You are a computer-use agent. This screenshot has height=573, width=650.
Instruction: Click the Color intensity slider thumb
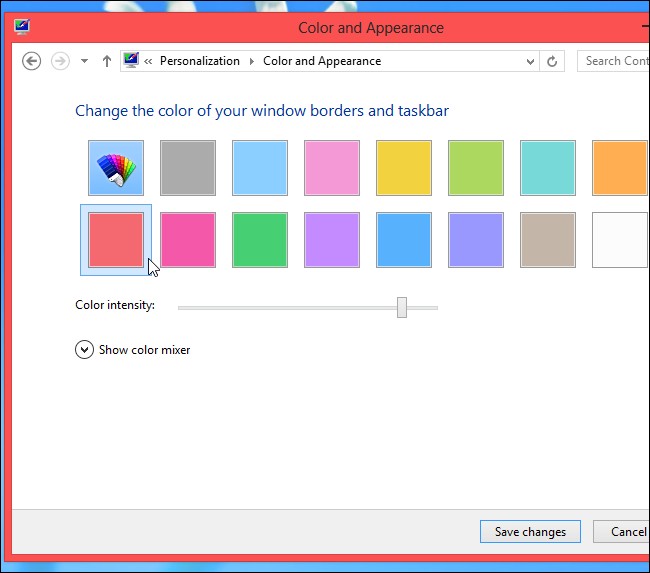point(402,308)
